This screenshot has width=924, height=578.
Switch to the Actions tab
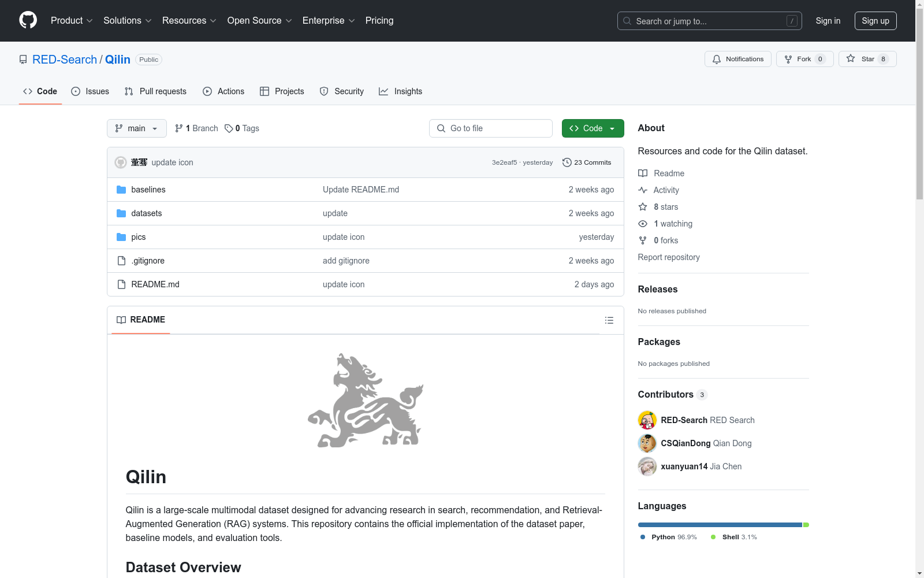pos(223,91)
